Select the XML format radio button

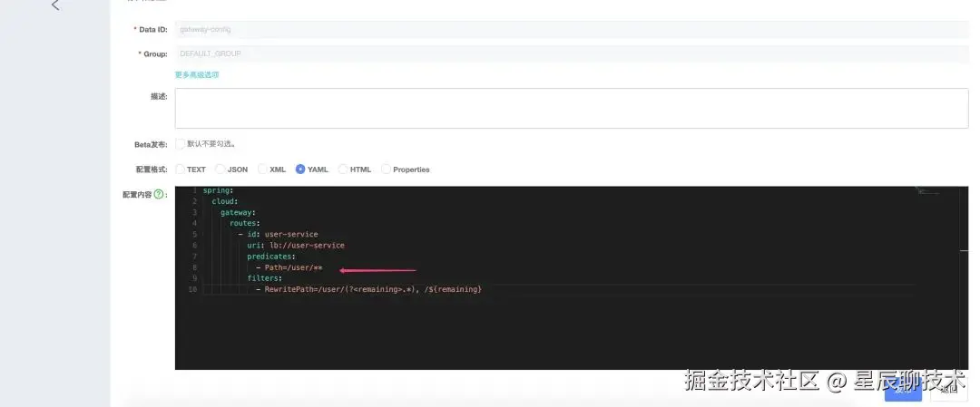pyautogui.click(x=262, y=170)
